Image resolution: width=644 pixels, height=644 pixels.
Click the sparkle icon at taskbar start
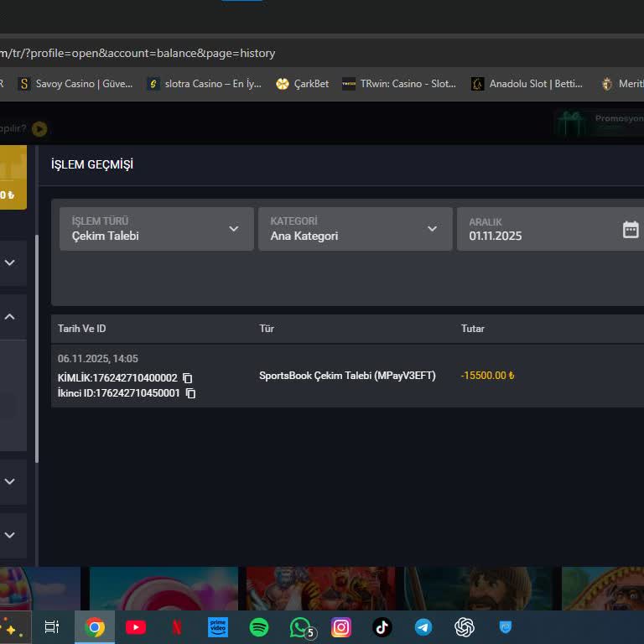tap(12, 627)
